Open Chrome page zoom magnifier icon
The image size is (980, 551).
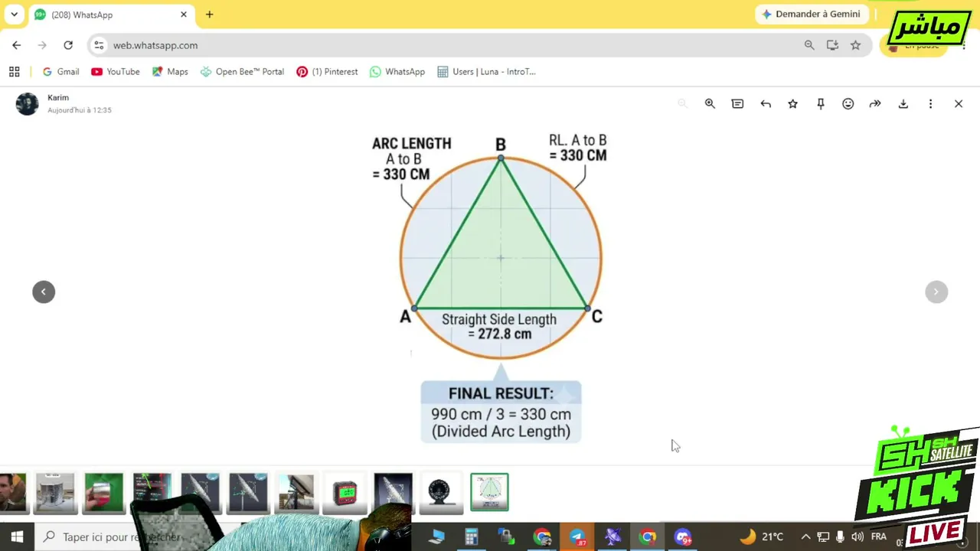809,45
